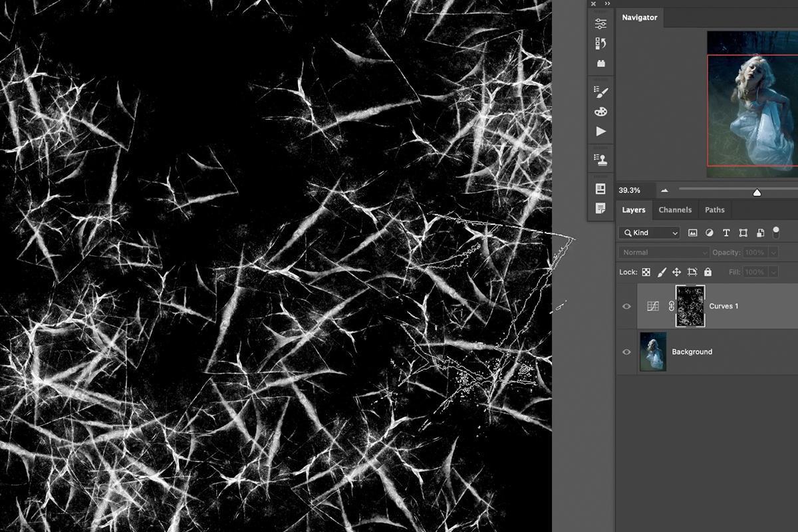Select the Curves 1 layer mask thumbnail
This screenshot has width=798, height=532.
[690, 306]
